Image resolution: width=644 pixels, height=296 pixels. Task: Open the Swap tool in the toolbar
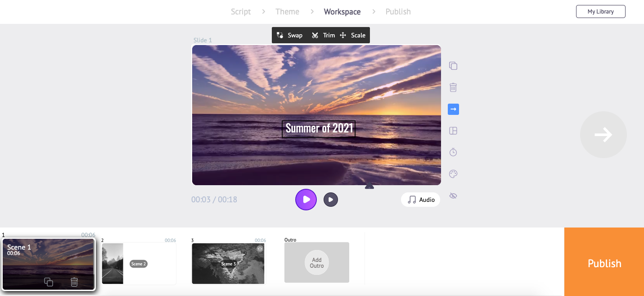289,35
